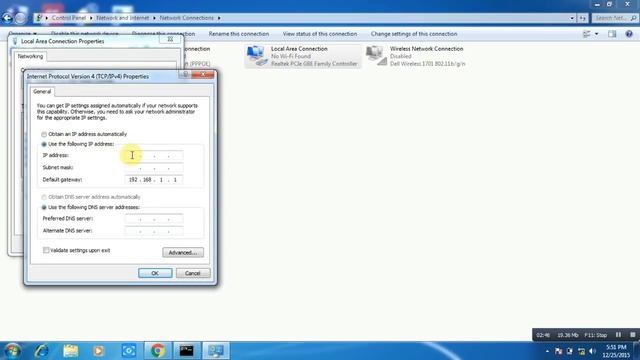Click the Preferred DNS server field
640x360 pixels.
[154, 219]
